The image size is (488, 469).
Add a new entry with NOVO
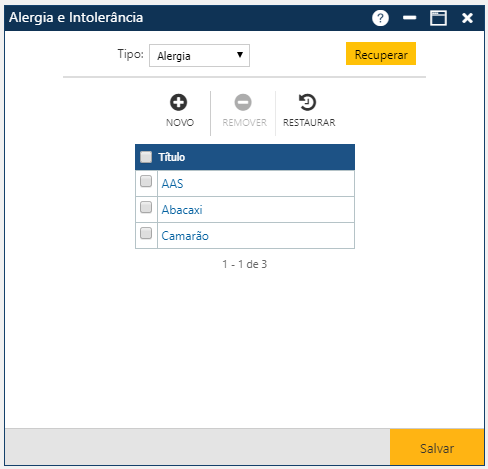(x=179, y=111)
